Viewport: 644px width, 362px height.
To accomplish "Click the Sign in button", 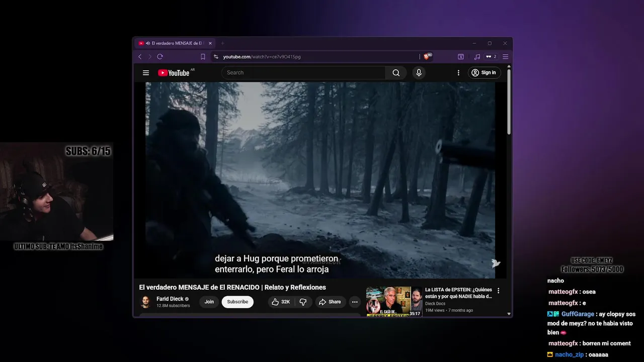I will click(485, 73).
